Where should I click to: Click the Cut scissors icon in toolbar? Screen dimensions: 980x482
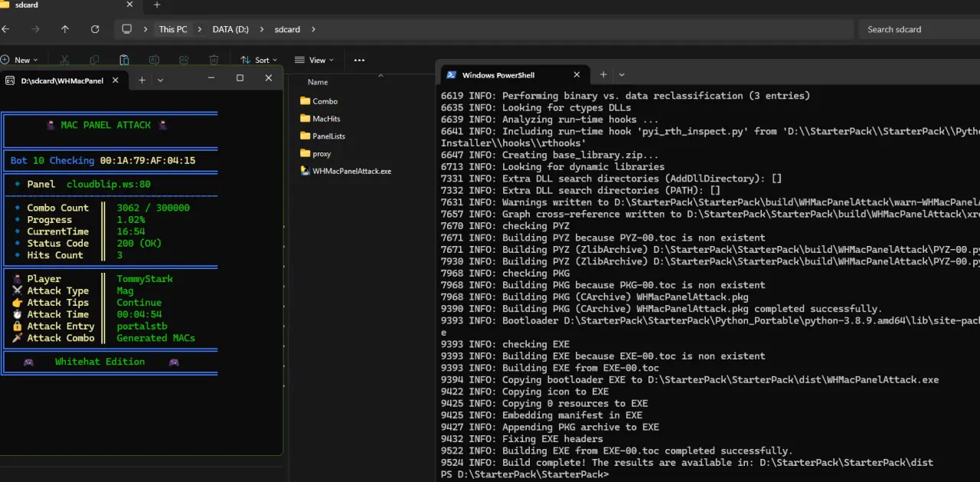point(64,60)
